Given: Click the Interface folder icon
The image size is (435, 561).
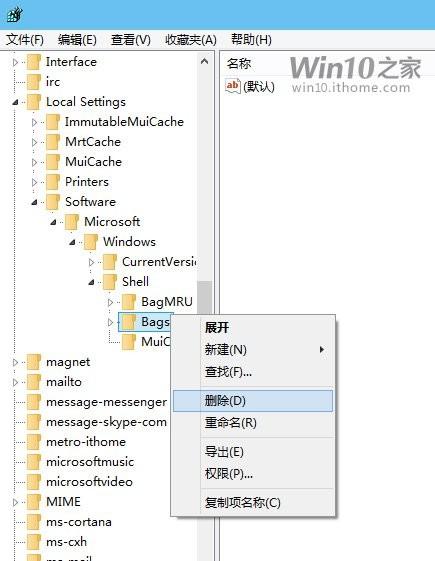Looking at the screenshot, I should (x=34, y=62).
